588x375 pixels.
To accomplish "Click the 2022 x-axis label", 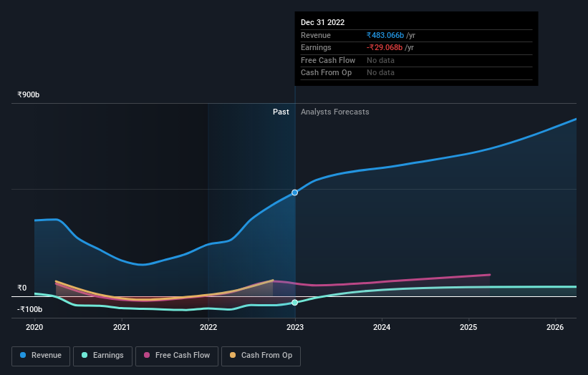I will point(208,327).
